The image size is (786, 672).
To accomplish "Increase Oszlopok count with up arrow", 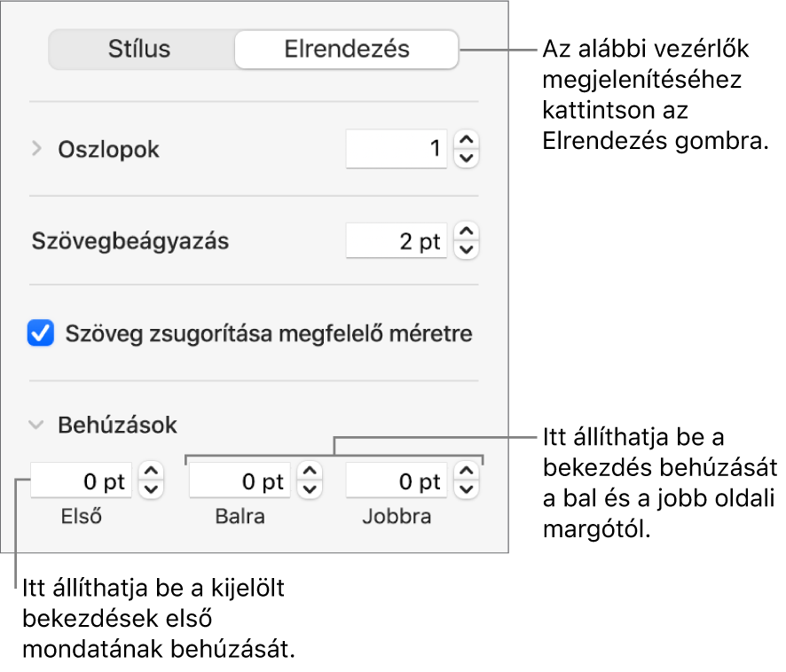I will tap(467, 141).
